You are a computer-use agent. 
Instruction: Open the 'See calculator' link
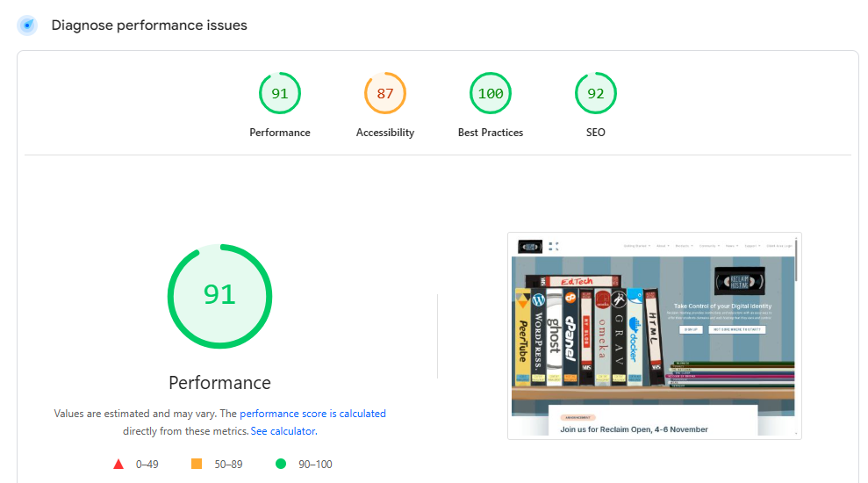[284, 431]
